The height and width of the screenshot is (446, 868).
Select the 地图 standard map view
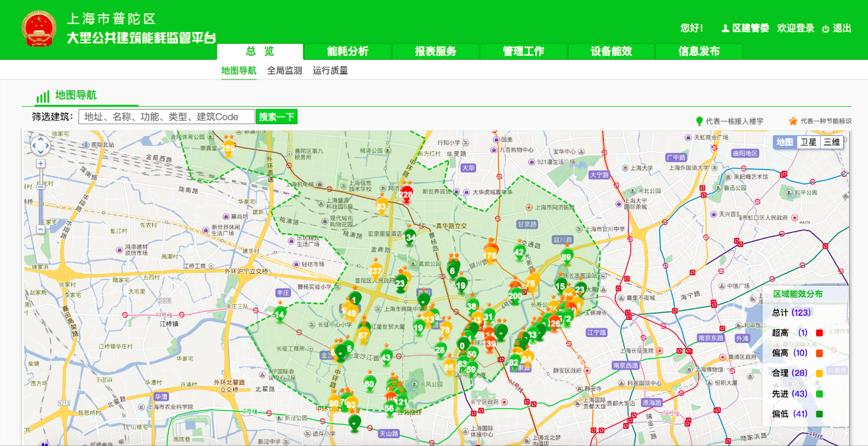[785, 142]
